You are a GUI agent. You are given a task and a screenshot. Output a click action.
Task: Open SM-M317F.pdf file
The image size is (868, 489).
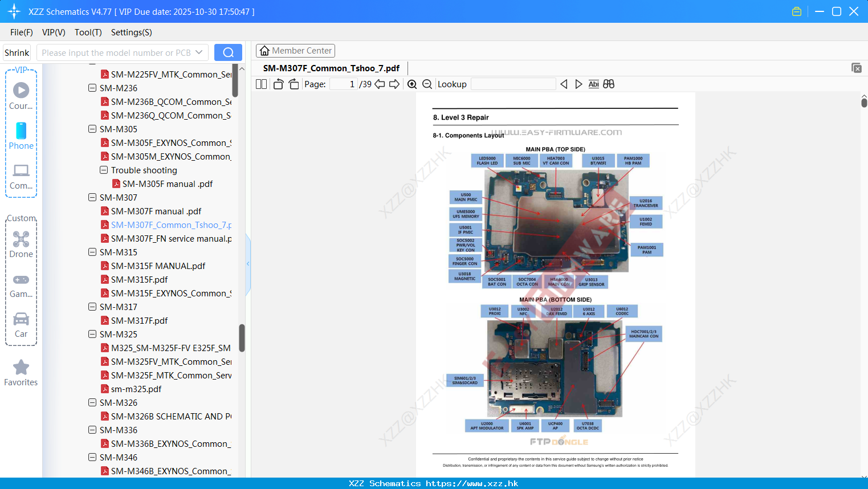(x=140, y=321)
